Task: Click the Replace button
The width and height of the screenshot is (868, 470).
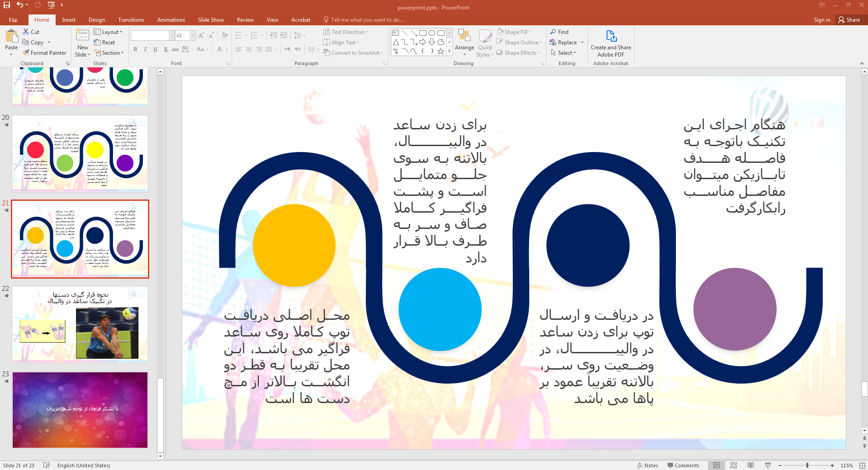Action: pos(563,42)
